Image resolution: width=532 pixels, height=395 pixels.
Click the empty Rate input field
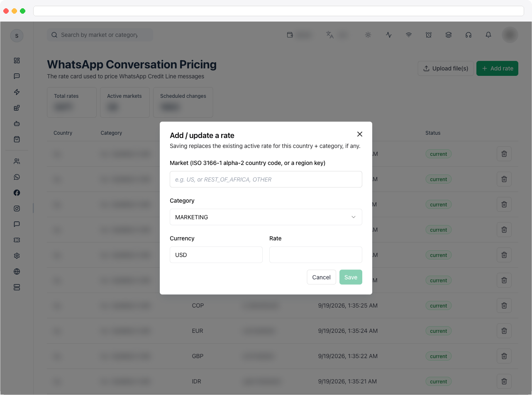316,255
